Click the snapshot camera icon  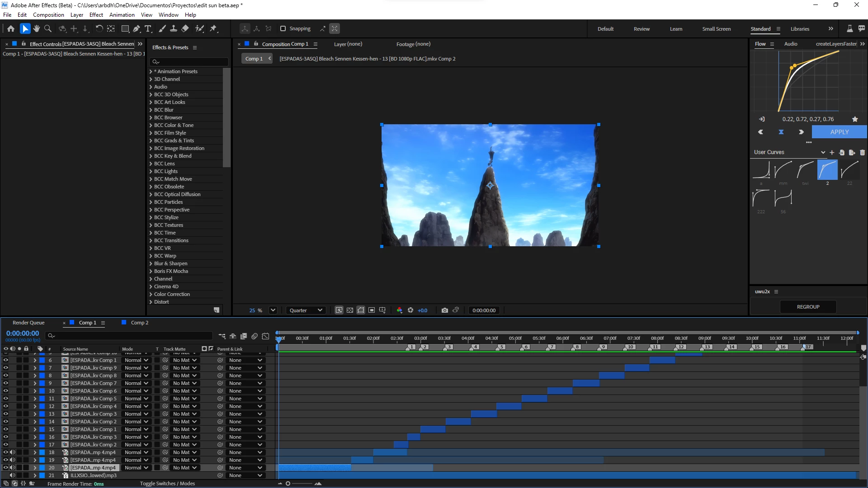[x=445, y=310]
